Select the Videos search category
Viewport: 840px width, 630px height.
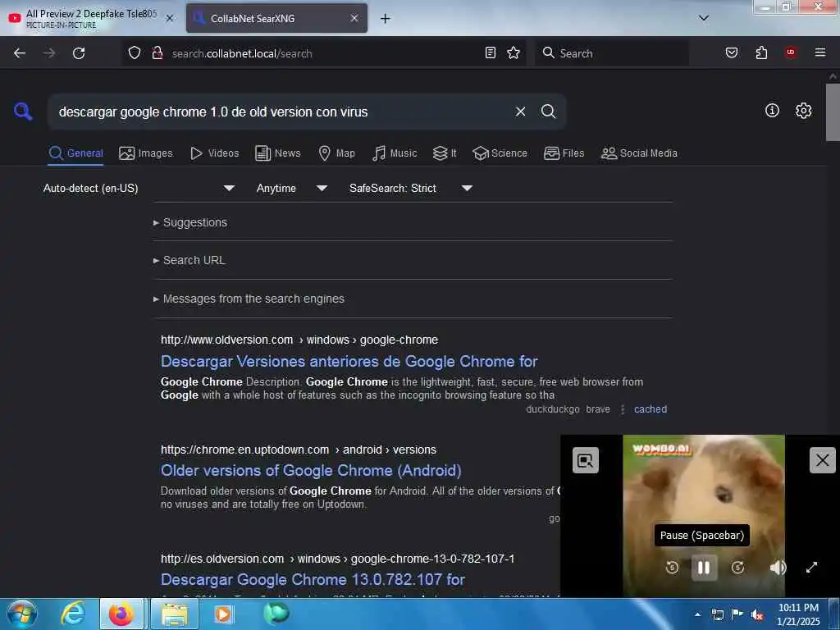point(214,153)
